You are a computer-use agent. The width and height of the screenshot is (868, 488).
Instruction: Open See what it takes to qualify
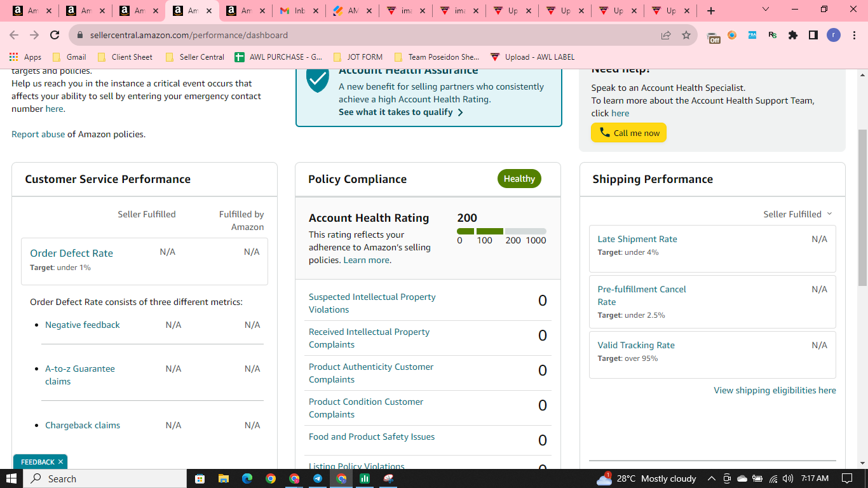coord(401,112)
